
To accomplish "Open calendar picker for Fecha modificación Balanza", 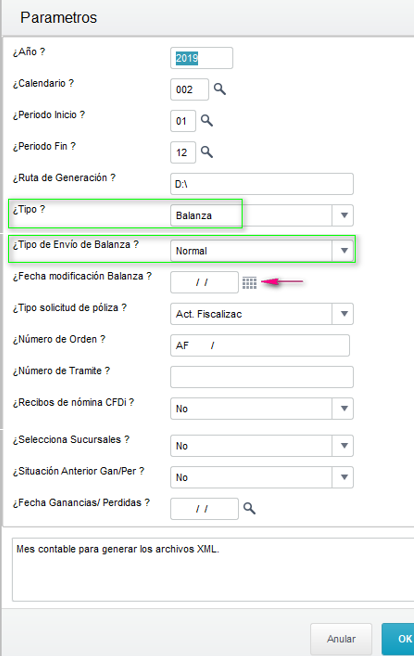I will [x=249, y=283].
